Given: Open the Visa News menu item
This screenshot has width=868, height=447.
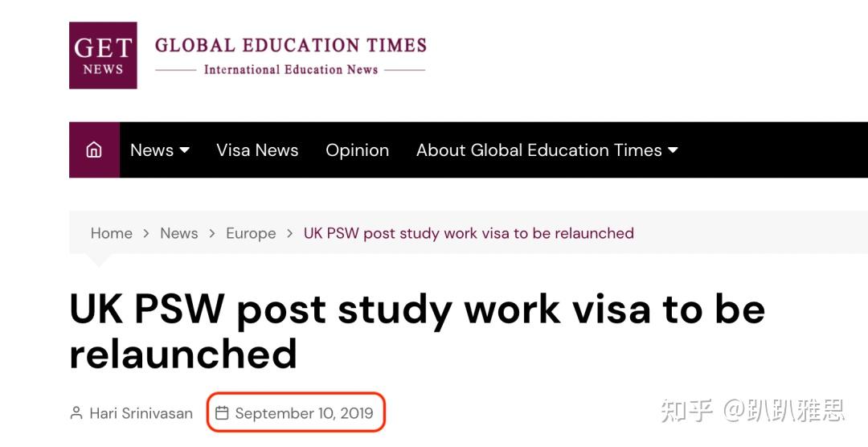Looking at the screenshot, I should click(x=257, y=150).
